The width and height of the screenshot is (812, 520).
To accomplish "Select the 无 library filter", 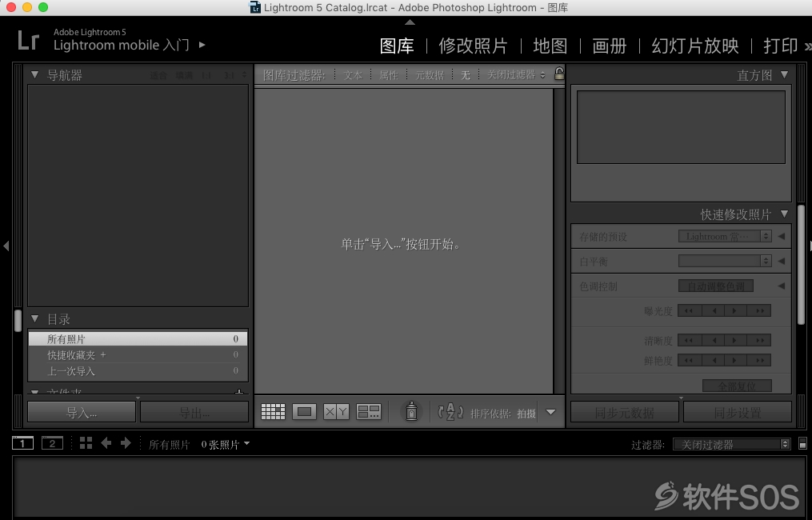I will (466, 75).
